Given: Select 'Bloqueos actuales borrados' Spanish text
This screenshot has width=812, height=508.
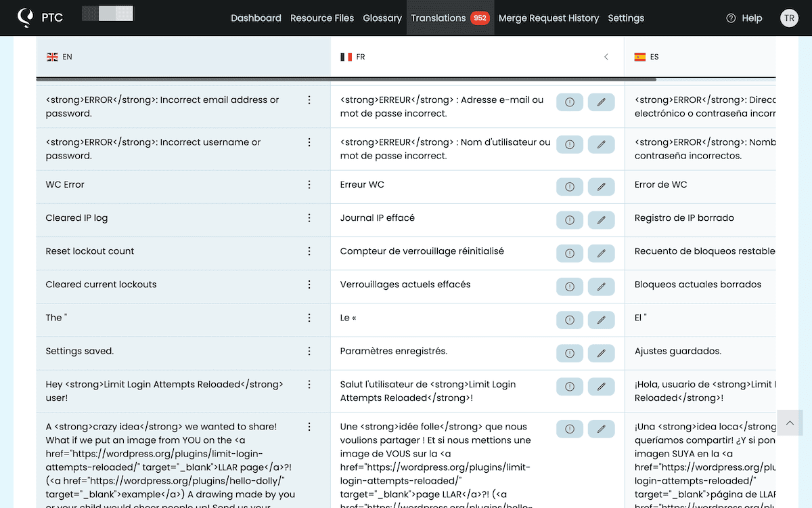Looking at the screenshot, I should click(x=698, y=284).
